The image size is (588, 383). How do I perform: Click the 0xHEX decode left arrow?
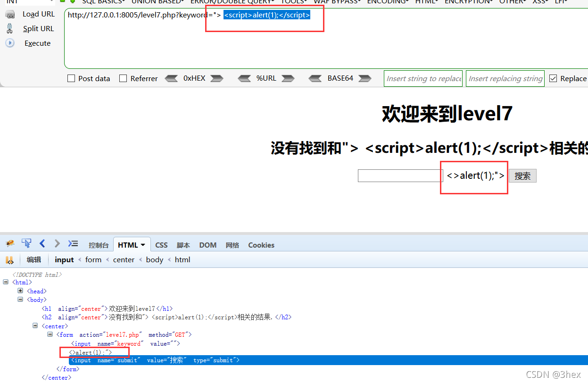pos(171,78)
